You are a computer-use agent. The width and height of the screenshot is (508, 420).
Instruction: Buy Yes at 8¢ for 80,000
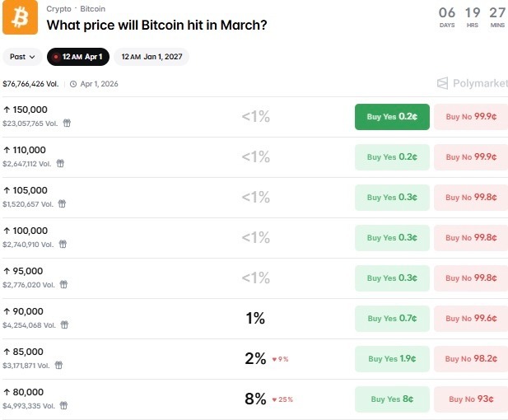[x=392, y=399]
